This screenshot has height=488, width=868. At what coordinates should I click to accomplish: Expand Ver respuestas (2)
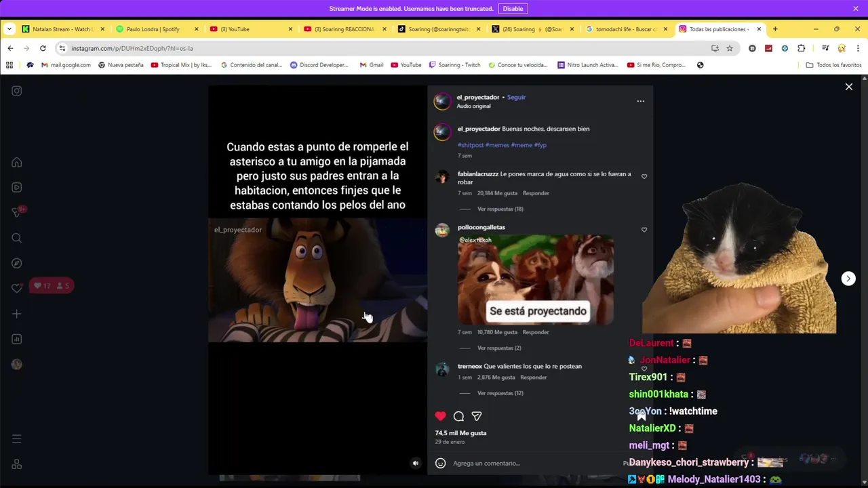tap(499, 348)
